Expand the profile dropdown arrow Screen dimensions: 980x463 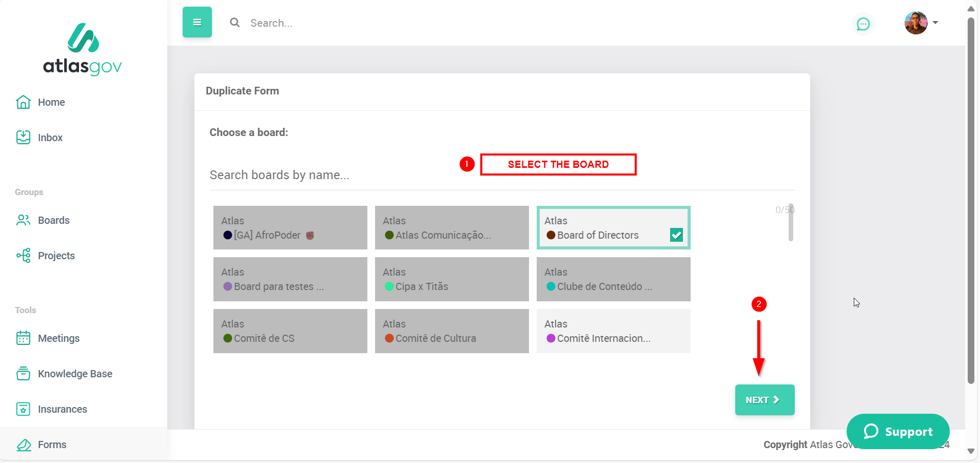[x=935, y=23]
